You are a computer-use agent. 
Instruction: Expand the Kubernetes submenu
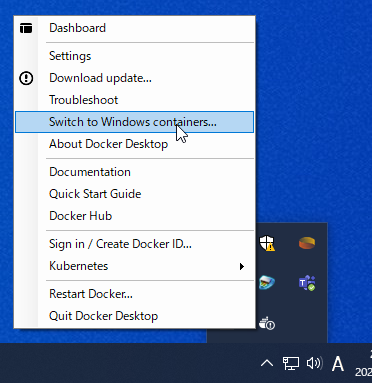[134, 266]
